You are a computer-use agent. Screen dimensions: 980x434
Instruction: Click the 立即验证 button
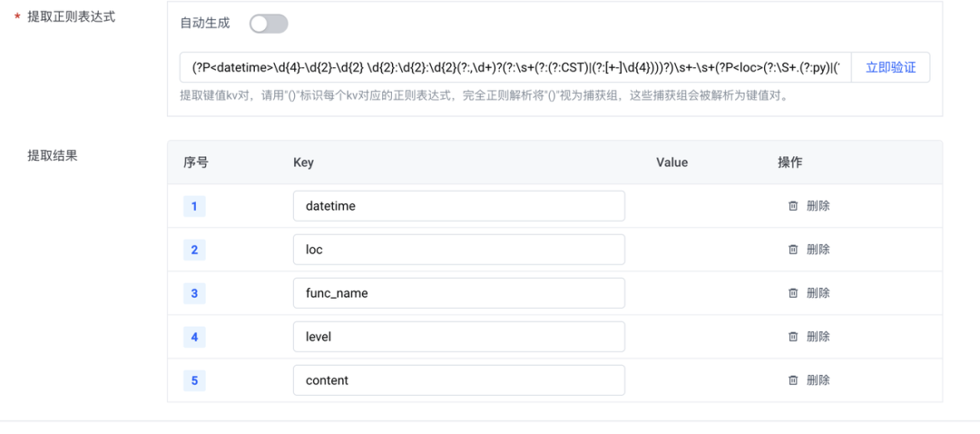click(890, 67)
